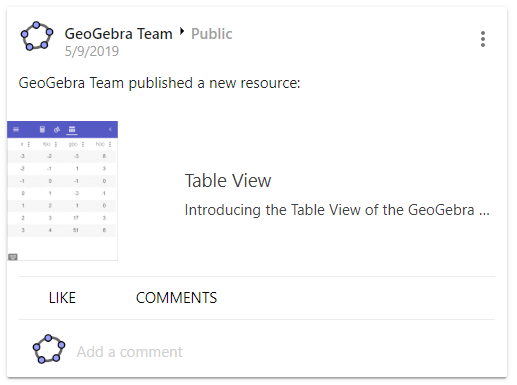Open the COMMENTS section
The width and height of the screenshot is (517, 385).
pos(176,298)
